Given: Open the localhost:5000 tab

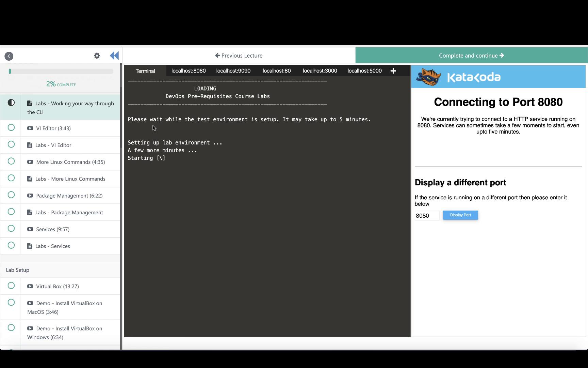Looking at the screenshot, I should coord(364,71).
